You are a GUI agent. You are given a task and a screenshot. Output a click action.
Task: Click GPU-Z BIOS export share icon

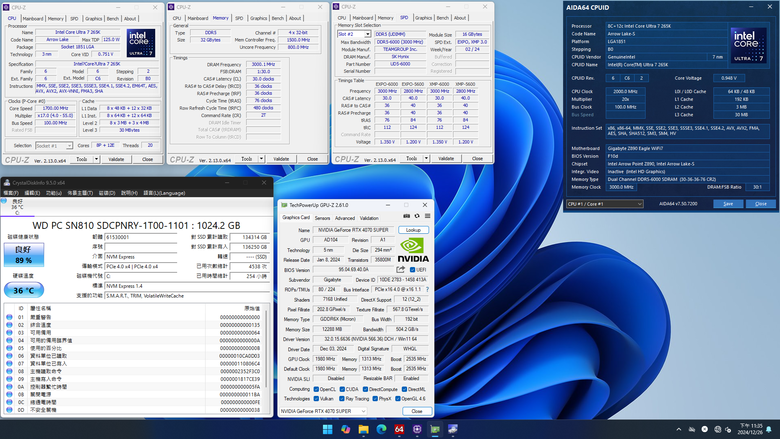[400, 269]
